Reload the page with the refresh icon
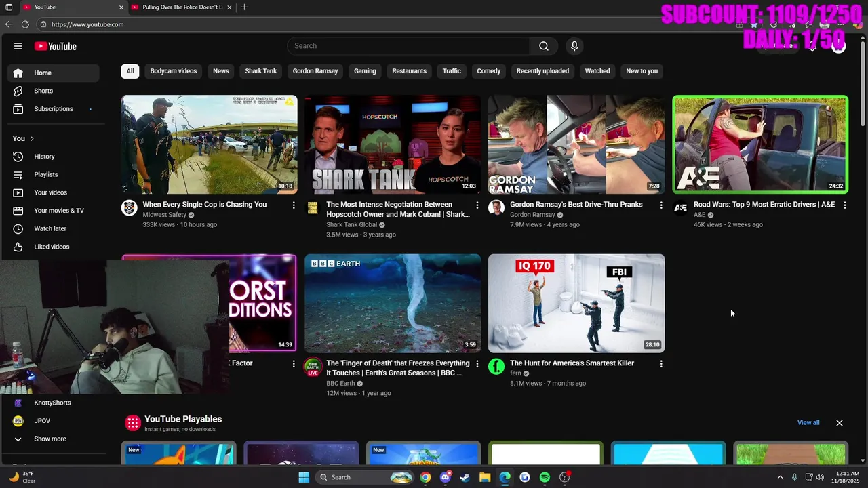 tap(25, 24)
